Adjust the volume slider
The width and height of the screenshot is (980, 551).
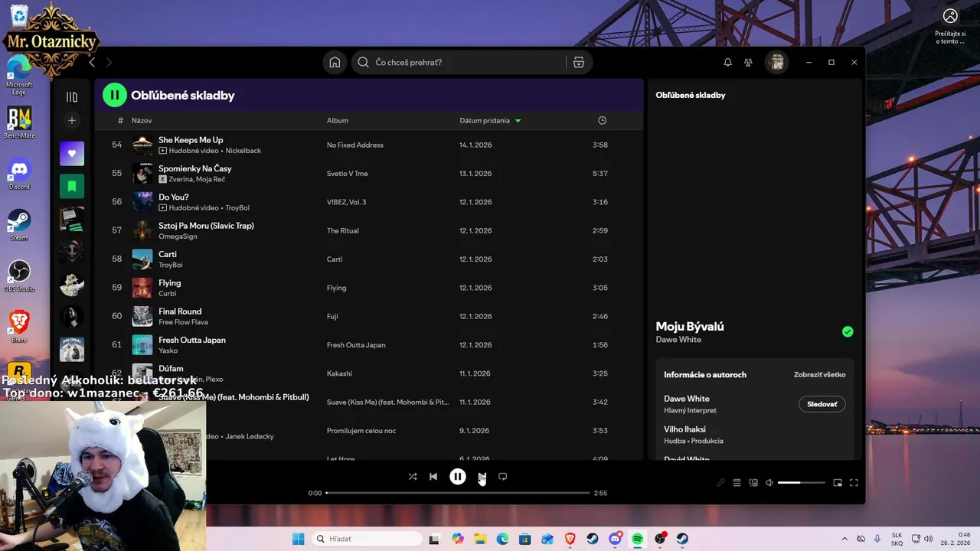(x=802, y=483)
